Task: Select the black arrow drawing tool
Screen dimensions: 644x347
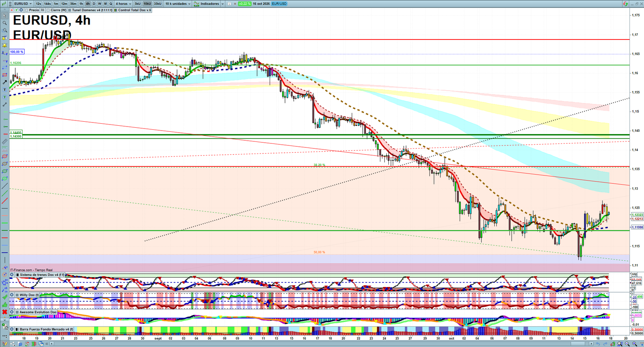Action: (5, 82)
